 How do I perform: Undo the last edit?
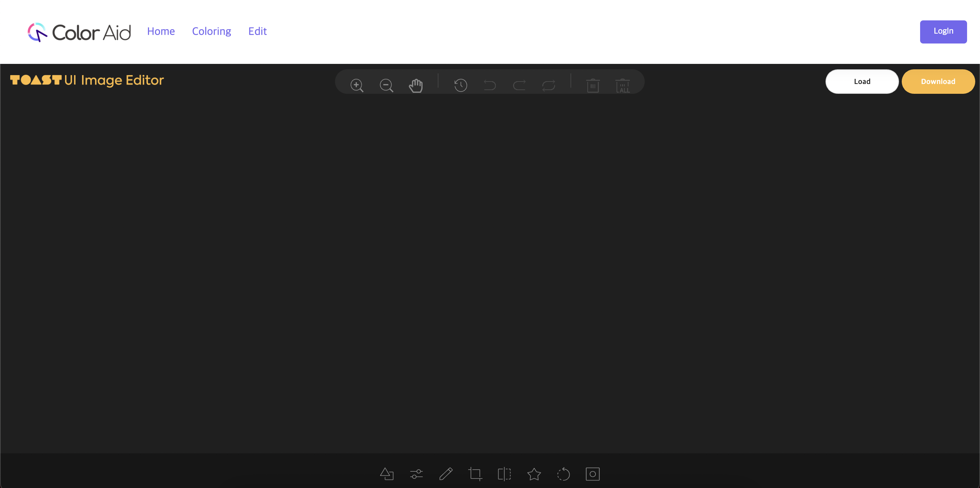pos(490,85)
